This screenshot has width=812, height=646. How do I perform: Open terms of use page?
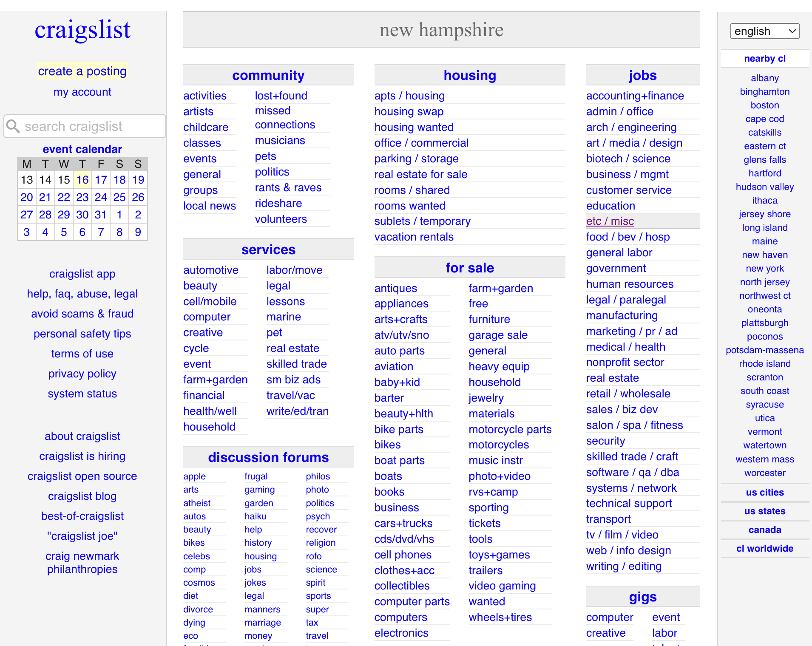[x=82, y=354]
